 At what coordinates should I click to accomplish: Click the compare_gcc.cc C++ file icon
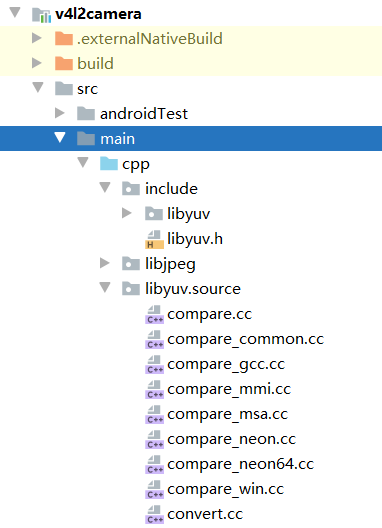pos(154,364)
